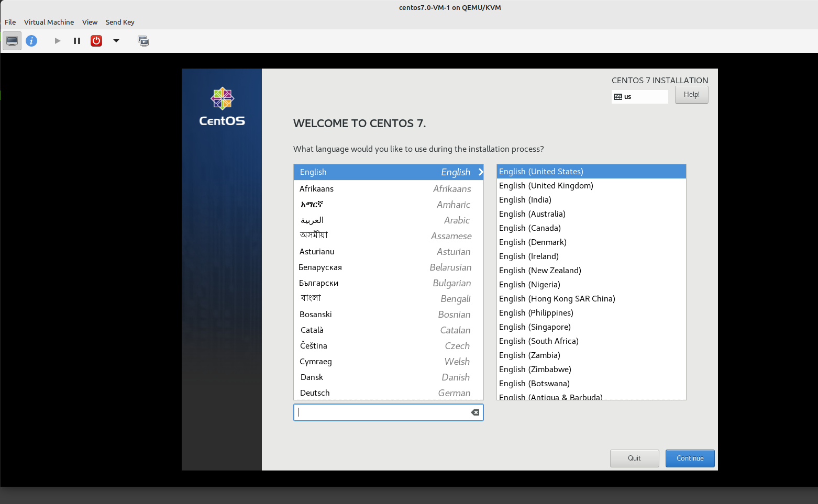Select English (United States) locale
The image size is (818, 504).
click(591, 171)
